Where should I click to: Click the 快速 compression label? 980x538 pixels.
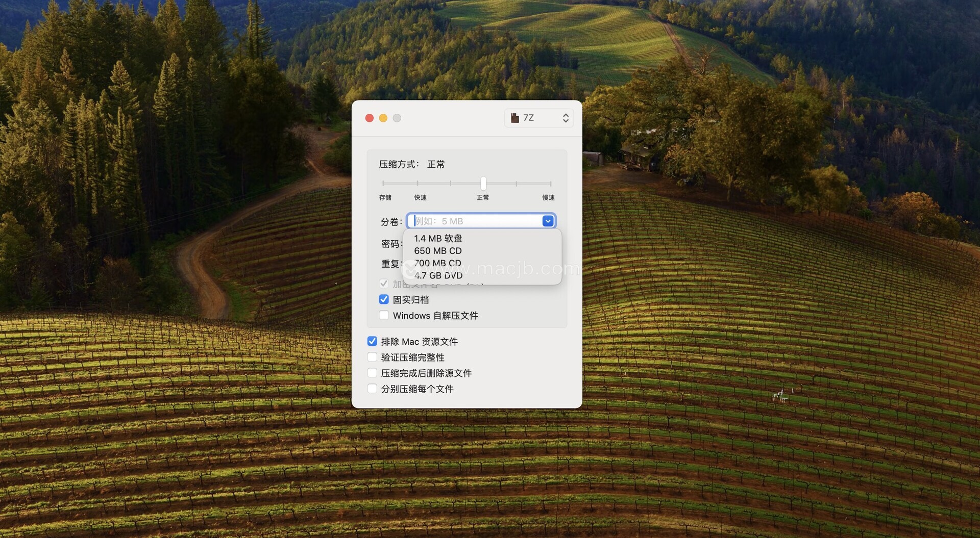pos(421,197)
